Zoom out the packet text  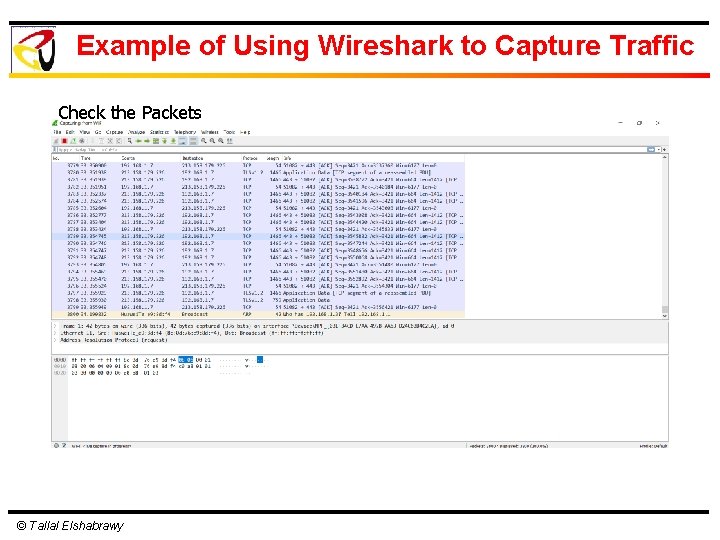click(x=213, y=141)
